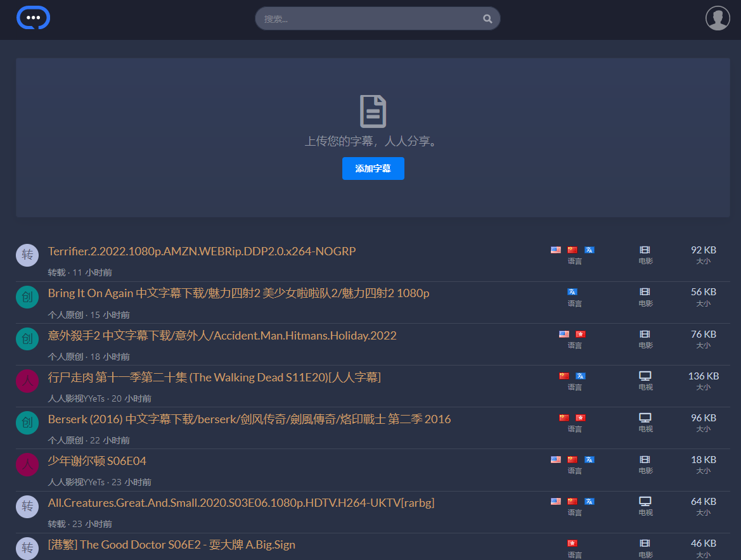This screenshot has height=560, width=741.
Task: Open the 少年谢尔顿 S06E04 link
Action: (x=97, y=461)
